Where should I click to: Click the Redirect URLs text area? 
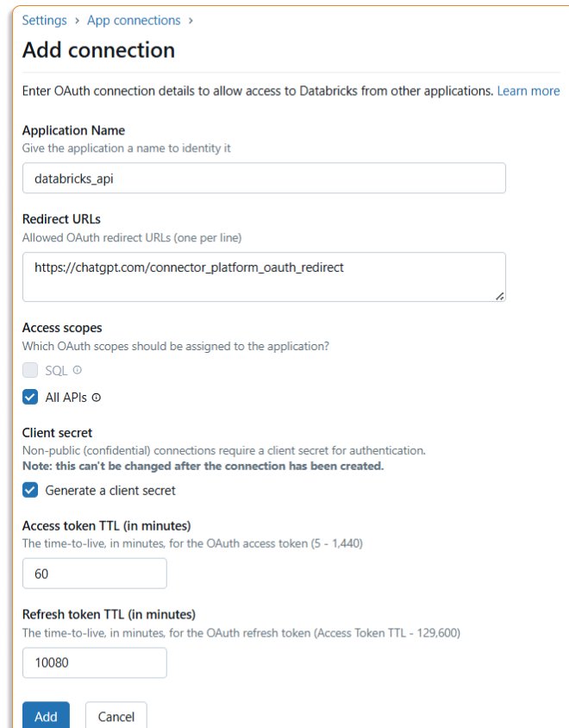pos(264,277)
